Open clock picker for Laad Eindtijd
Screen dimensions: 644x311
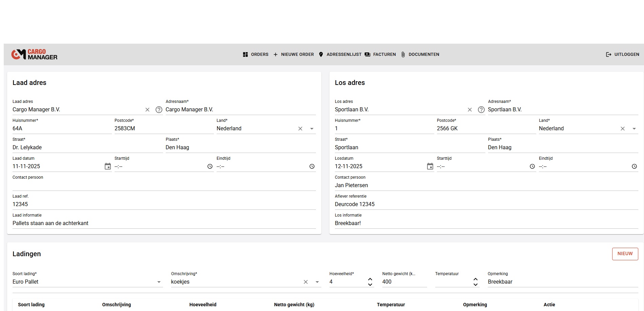coord(312,166)
